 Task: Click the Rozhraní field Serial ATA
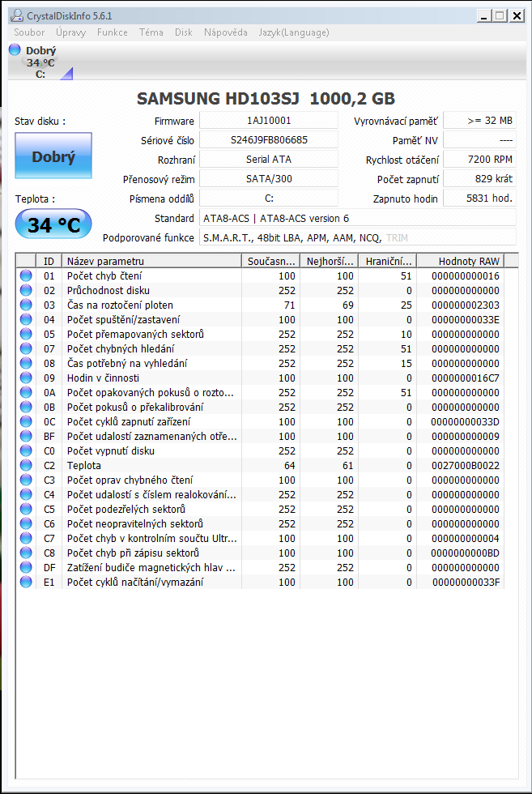(x=269, y=159)
